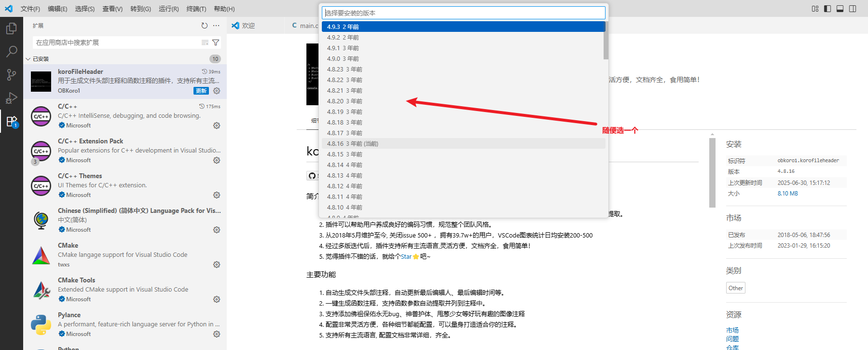The height and width of the screenshot is (350, 868).
Task: Open the 市场 resource link
Action: [x=732, y=330]
